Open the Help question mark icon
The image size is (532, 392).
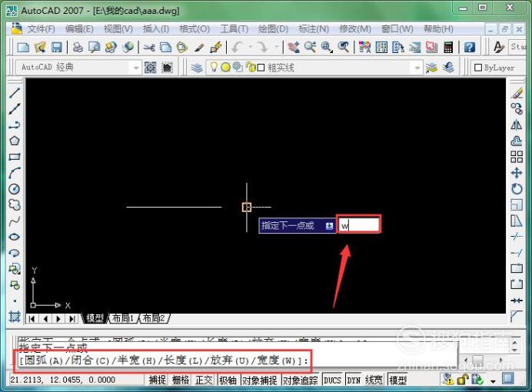[x=469, y=47]
